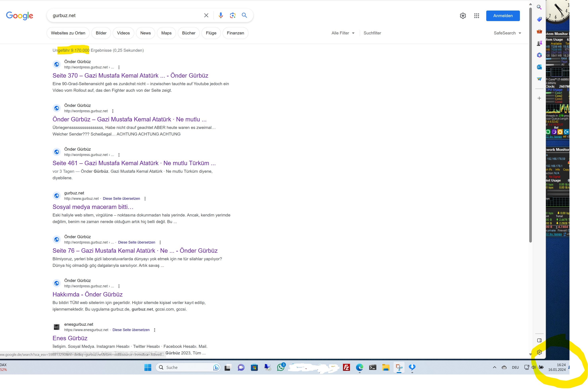Viewport: 588px width, 389px height.
Task: Switch to the Maps tab
Action: tap(166, 33)
